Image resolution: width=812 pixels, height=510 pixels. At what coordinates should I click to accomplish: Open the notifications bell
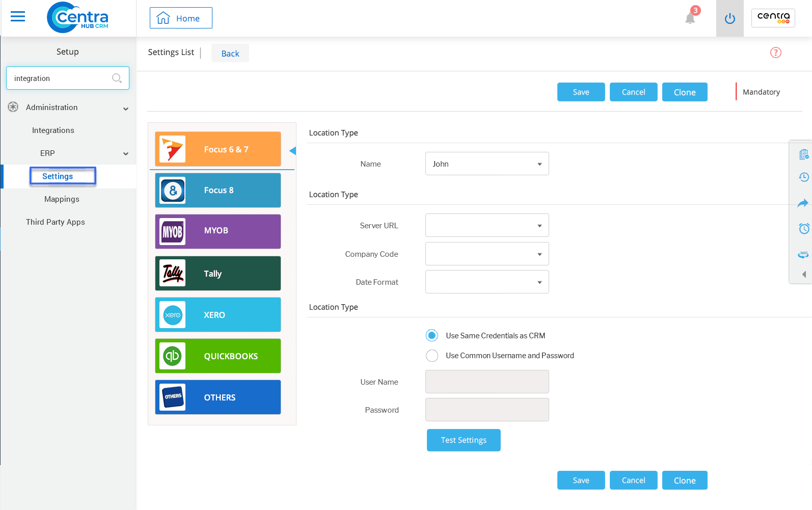coord(690,18)
